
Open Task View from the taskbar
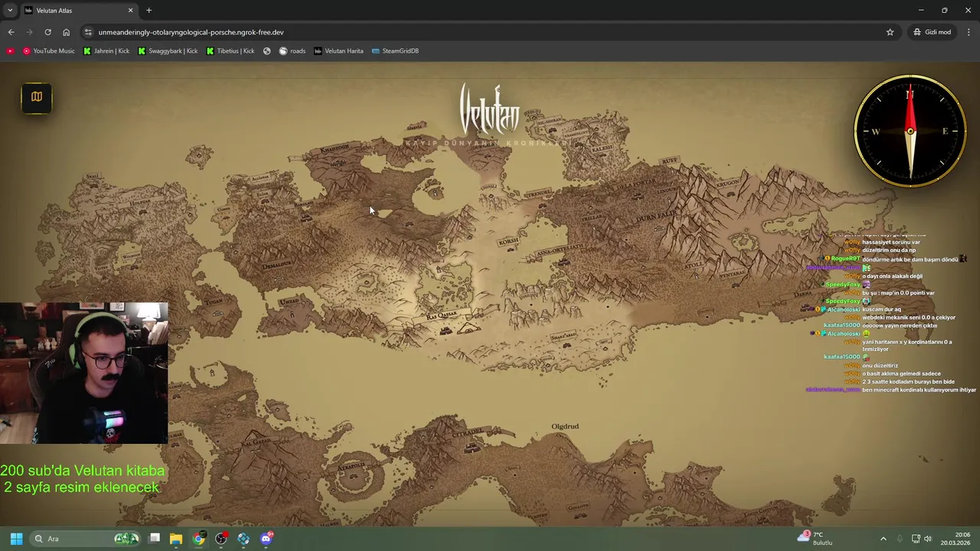(x=154, y=539)
